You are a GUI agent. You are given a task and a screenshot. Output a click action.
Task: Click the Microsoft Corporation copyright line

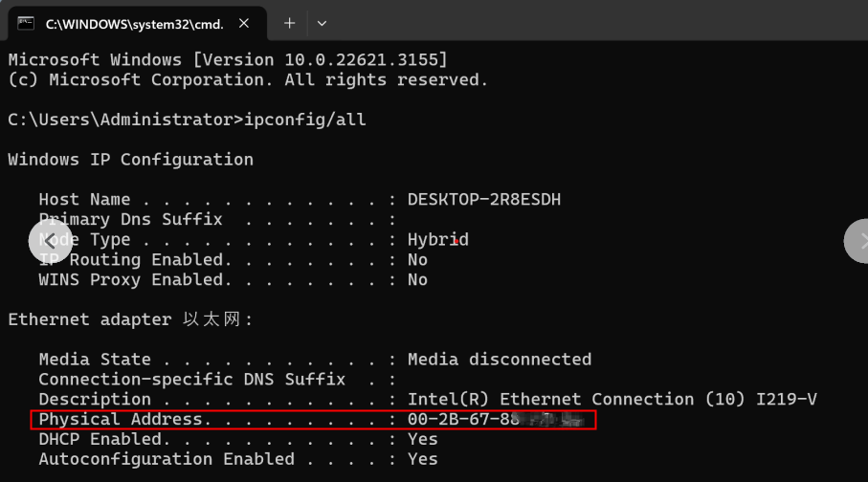click(x=248, y=79)
